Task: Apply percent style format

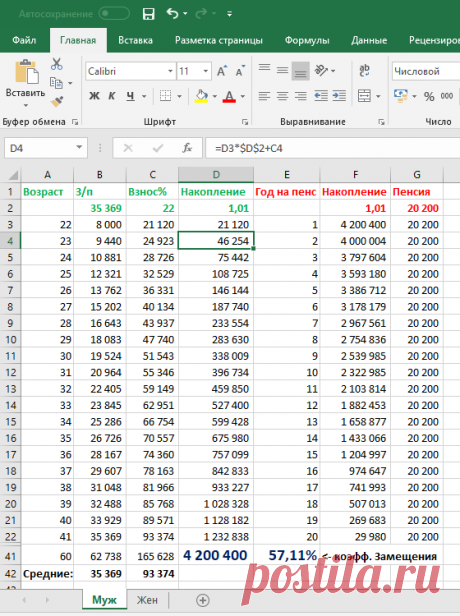Action: (429, 97)
